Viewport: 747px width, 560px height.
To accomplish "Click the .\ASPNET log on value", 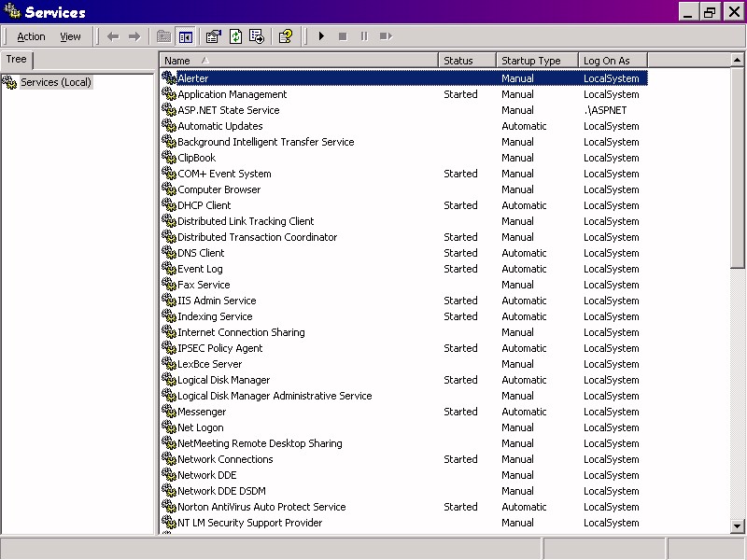I will pyautogui.click(x=605, y=110).
